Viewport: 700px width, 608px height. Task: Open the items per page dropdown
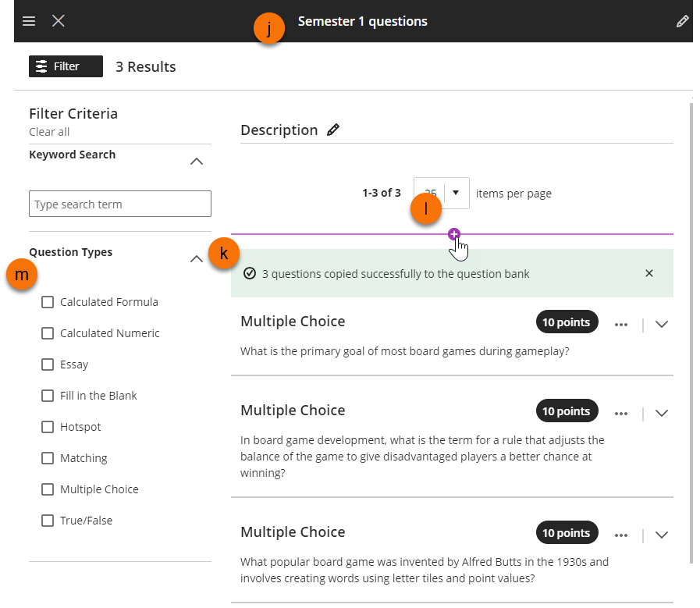click(456, 193)
